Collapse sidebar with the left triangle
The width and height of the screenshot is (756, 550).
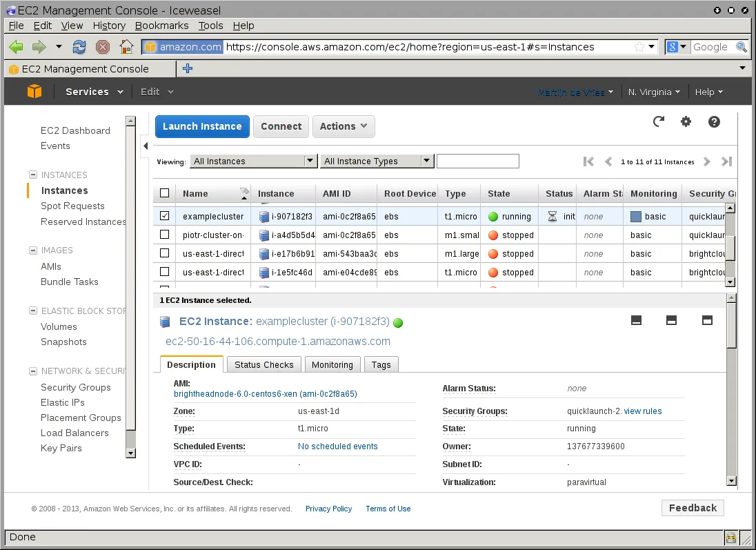145,146
